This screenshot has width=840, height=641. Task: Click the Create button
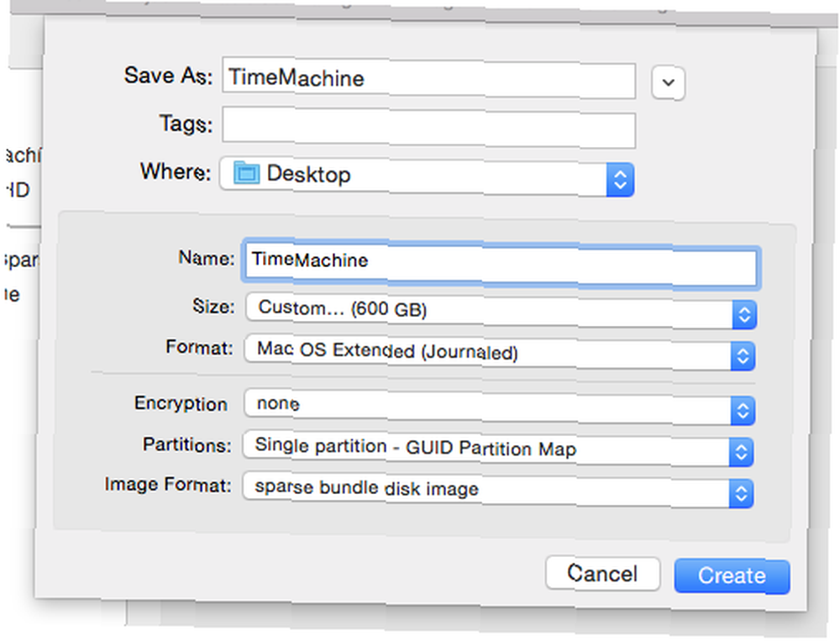[x=732, y=576]
